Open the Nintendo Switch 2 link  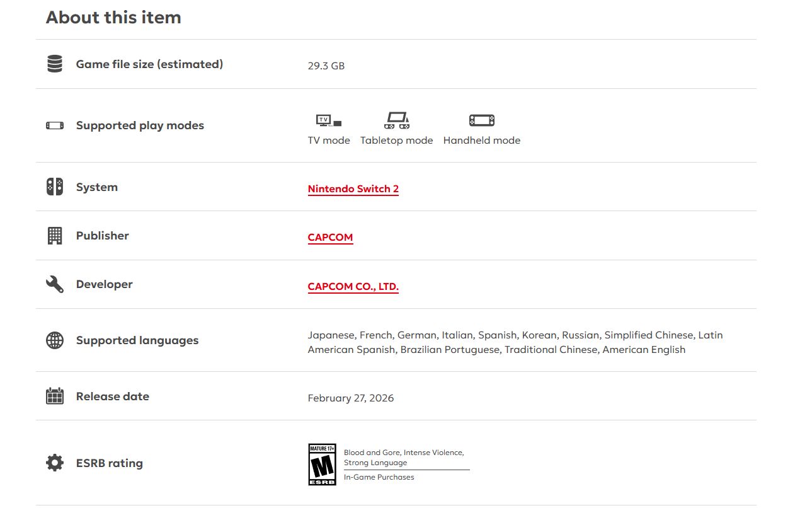click(x=353, y=189)
